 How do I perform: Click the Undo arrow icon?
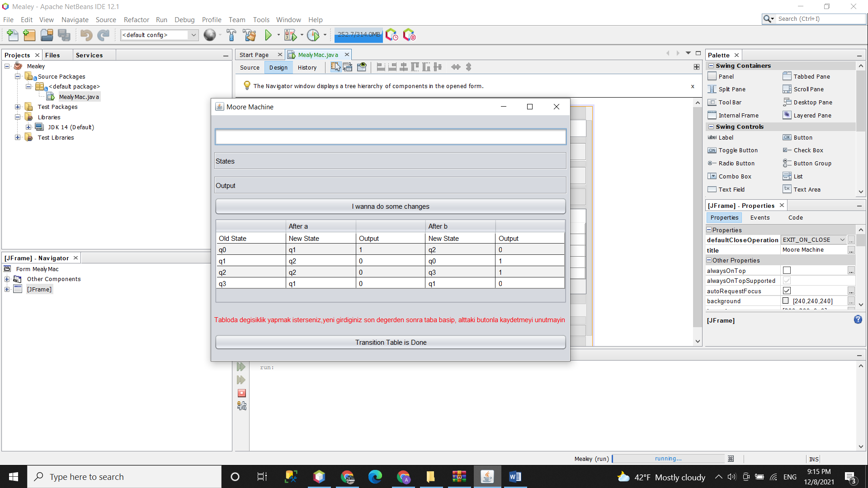(86, 35)
